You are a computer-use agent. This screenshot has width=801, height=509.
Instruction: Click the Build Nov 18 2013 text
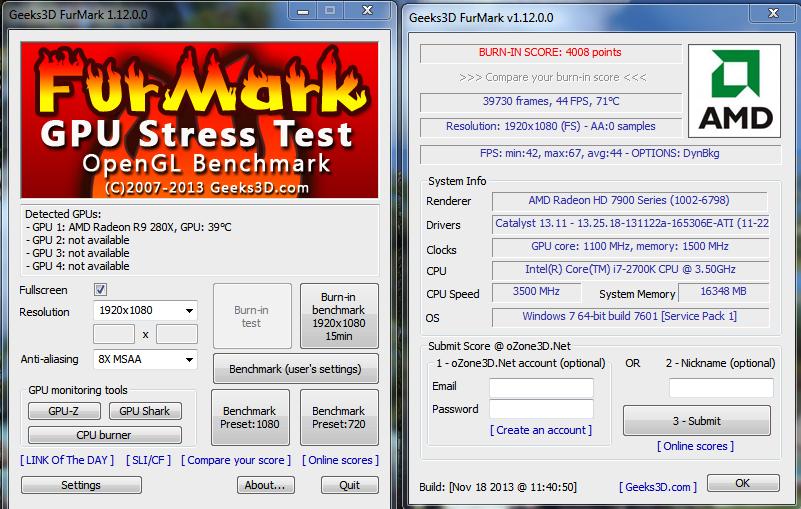coord(498,487)
